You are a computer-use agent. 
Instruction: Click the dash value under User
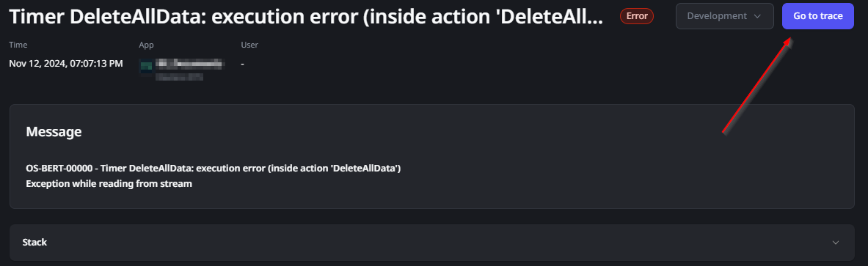(242, 64)
